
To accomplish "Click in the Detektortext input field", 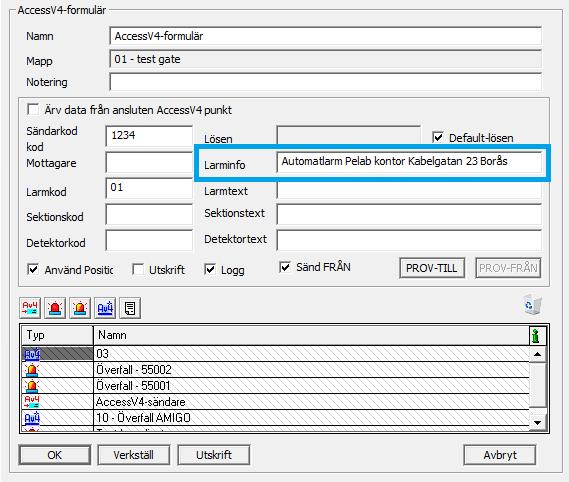I will point(409,240).
